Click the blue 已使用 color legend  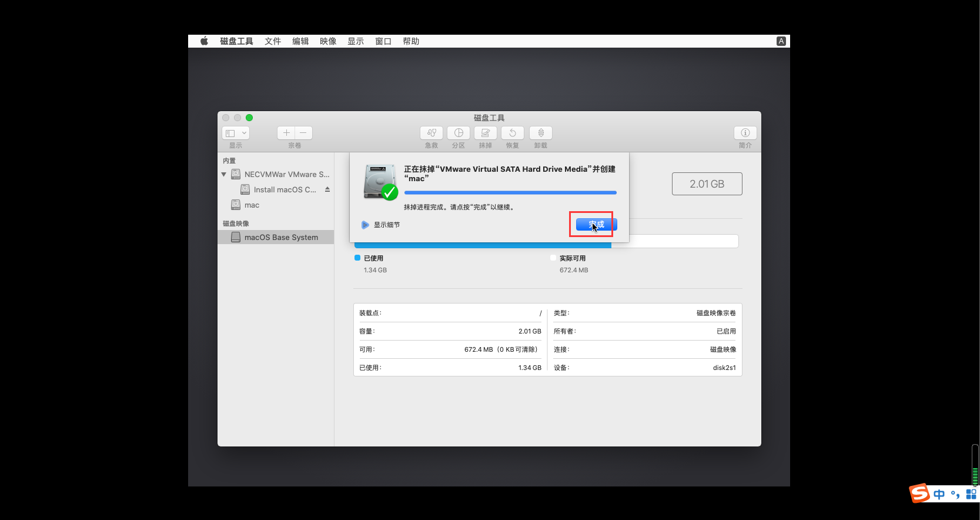pyautogui.click(x=357, y=258)
